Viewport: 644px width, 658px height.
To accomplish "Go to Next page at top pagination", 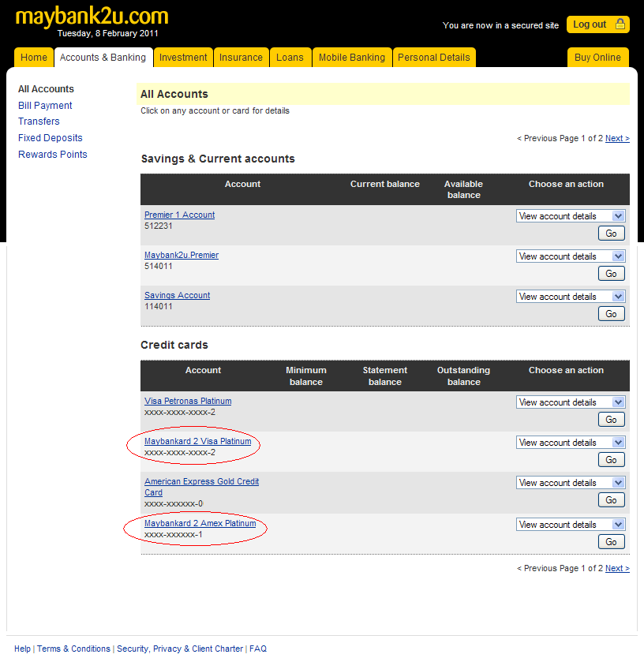I will pyautogui.click(x=616, y=139).
